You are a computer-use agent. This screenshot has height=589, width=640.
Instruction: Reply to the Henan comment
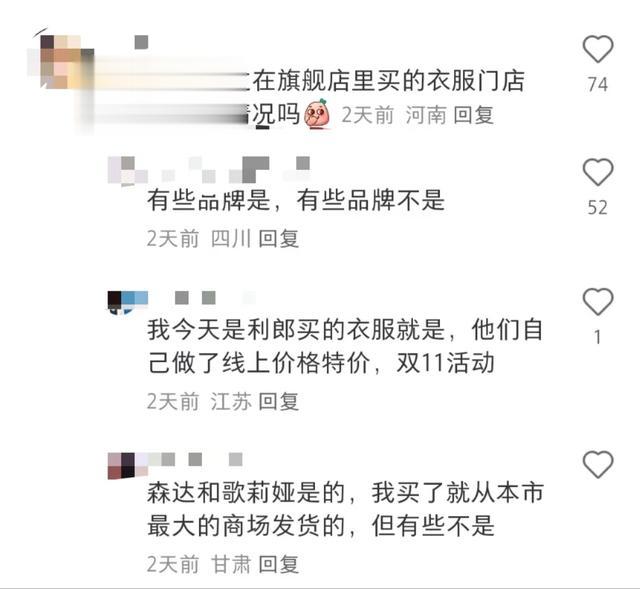tap(474, 115)
